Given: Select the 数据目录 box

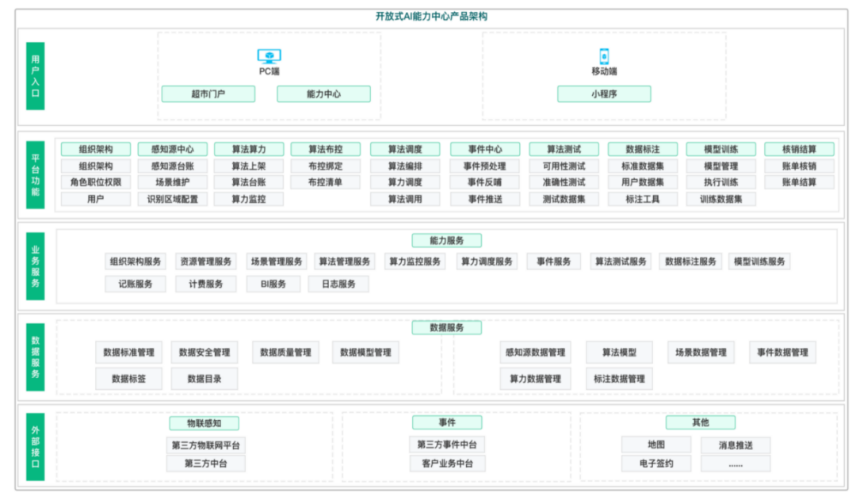Looking at the screenshot, I should (204, 379).
